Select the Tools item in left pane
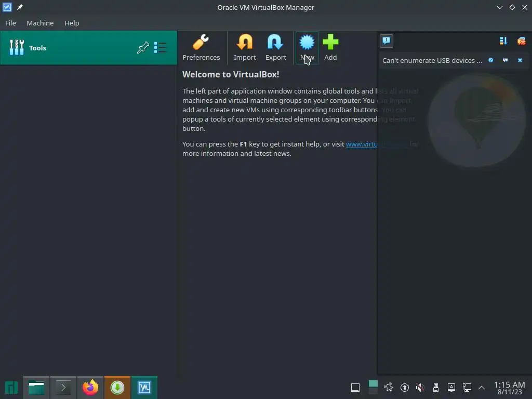This screenshot has width=532, height=399. tap(88, 48)
